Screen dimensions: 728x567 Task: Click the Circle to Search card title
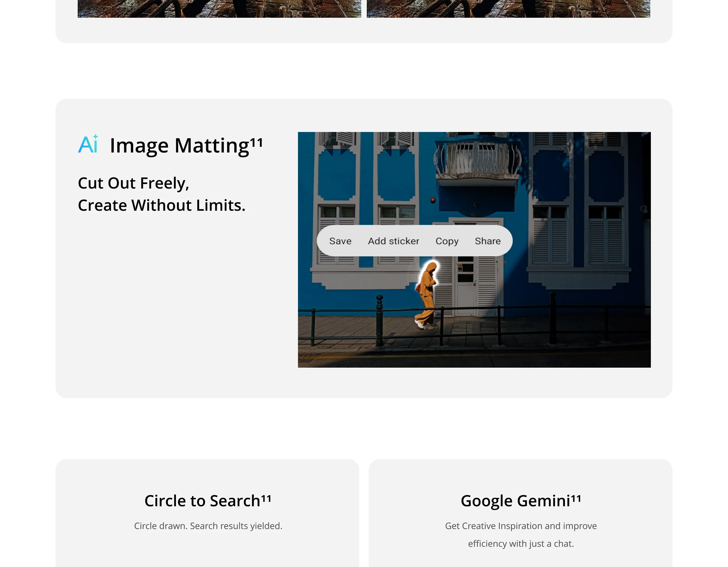202,501
